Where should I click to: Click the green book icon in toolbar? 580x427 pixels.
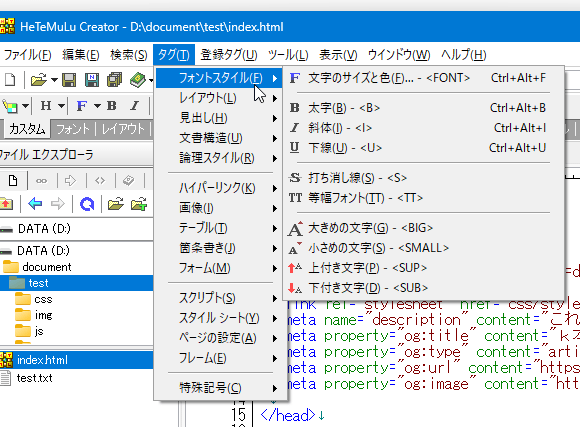coord(138,80)
